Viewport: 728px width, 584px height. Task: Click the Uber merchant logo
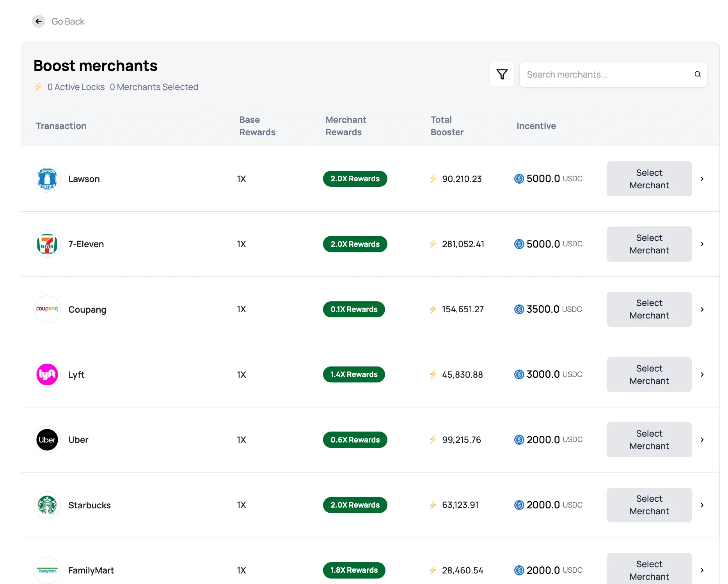click(x=47, y=439)
